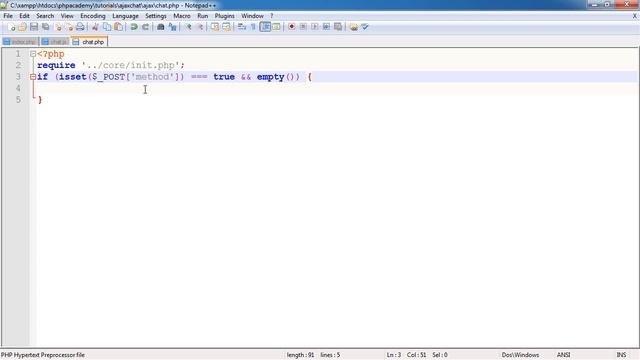Redo the edit with toolbar redo icon
640x360 pixels.
[145, 27]
